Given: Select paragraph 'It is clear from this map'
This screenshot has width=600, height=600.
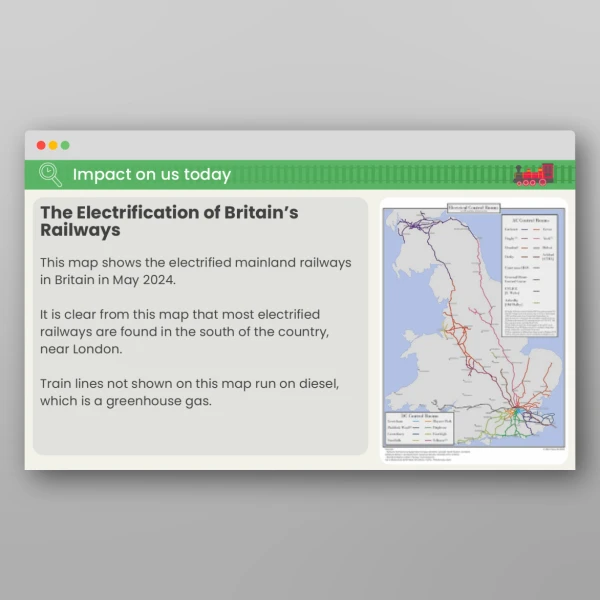Looking at the screenshot, I should pyautogui.click(x=184, y=332).
